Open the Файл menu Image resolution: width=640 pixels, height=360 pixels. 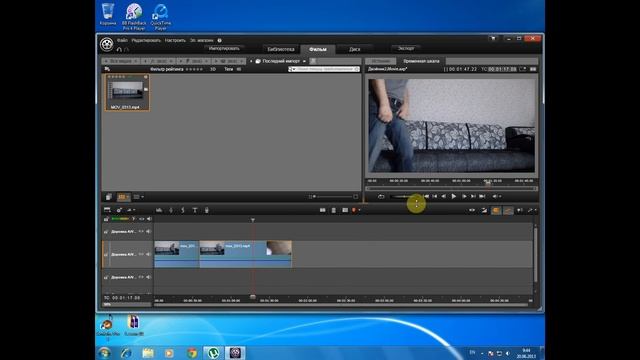click(122, 40)
